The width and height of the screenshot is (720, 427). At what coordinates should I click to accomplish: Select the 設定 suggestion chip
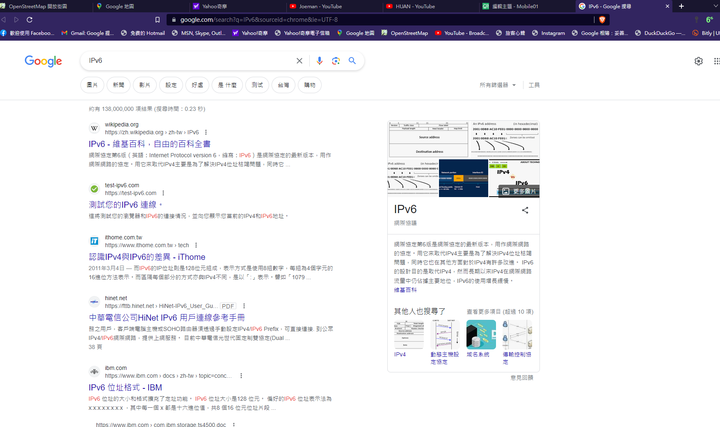(171, 85)
